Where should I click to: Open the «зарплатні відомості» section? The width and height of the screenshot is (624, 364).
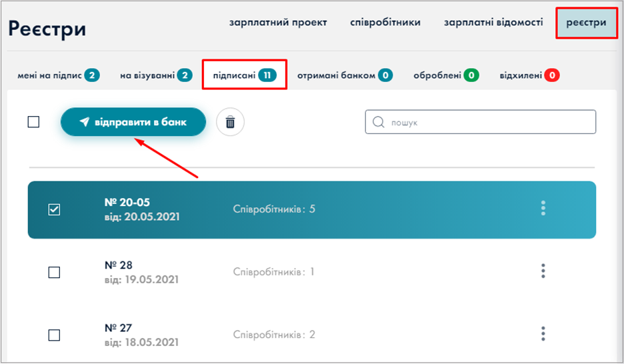(494, 23)
